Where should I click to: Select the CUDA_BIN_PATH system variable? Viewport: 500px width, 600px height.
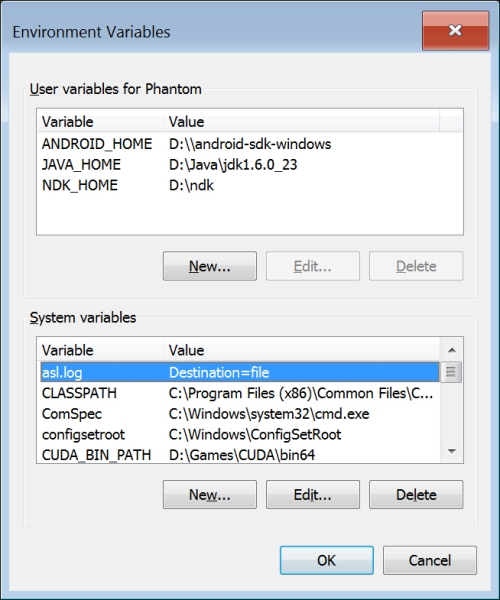click(239, 455)
